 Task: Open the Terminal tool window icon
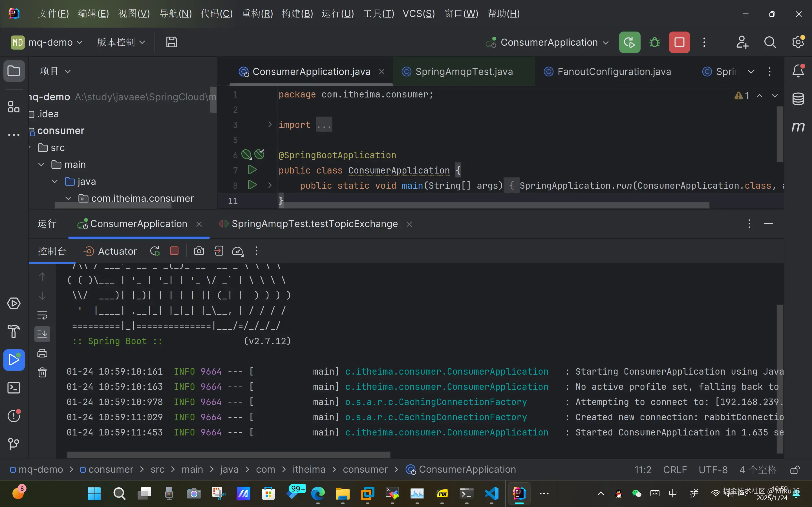[14, 388]
